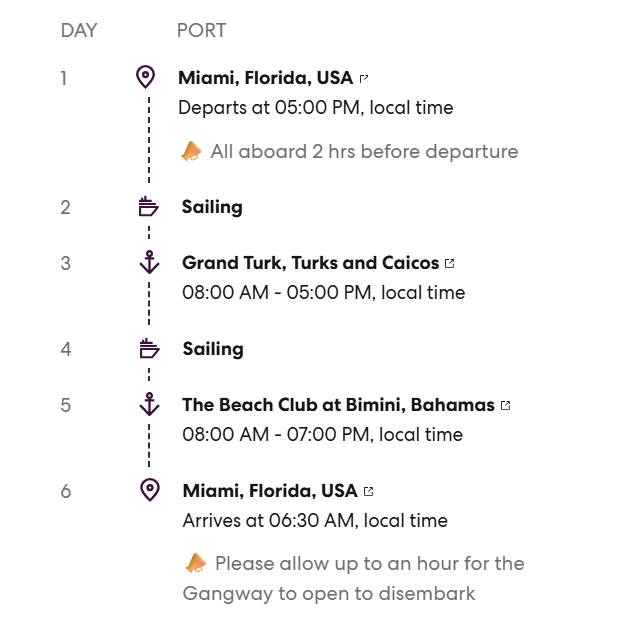The width and height of the screenshot is (619, 637).
Task: Open The Beach Club at Bimini link
Action: point(338,405)
